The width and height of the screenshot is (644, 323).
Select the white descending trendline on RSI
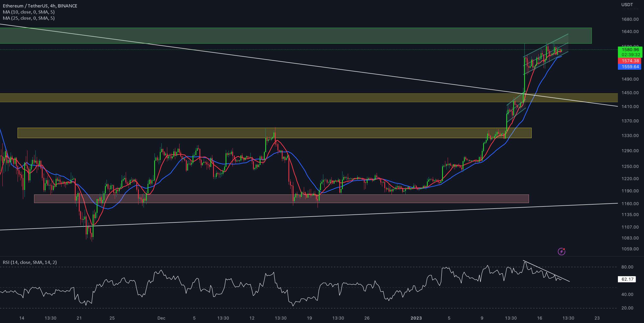pyautogui.click(x=546, y=271)
